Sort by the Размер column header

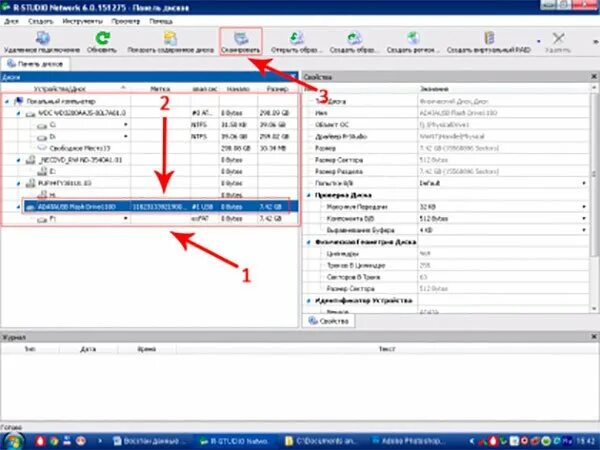tap(277, 89)
